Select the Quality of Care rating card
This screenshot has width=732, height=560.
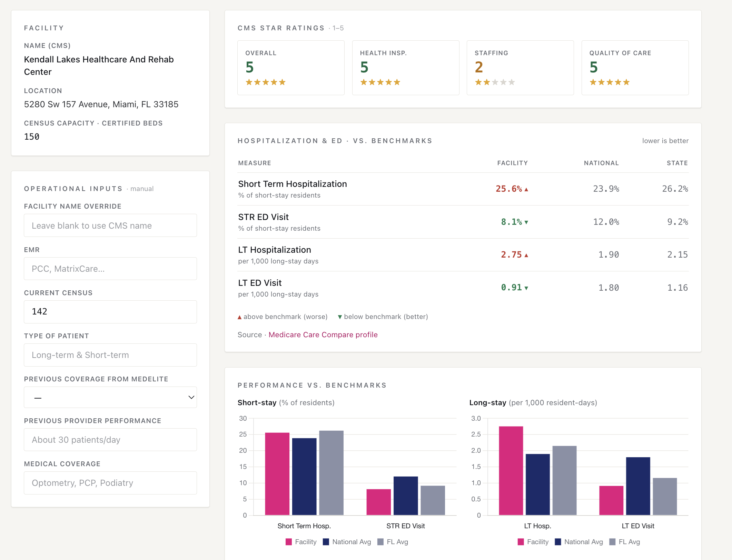pyautogui.click(x=635, y=68)
